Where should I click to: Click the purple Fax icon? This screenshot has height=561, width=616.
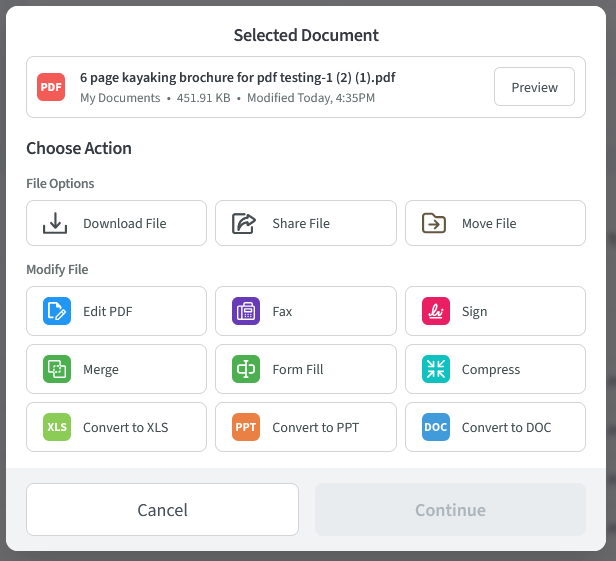pos(245,311)
